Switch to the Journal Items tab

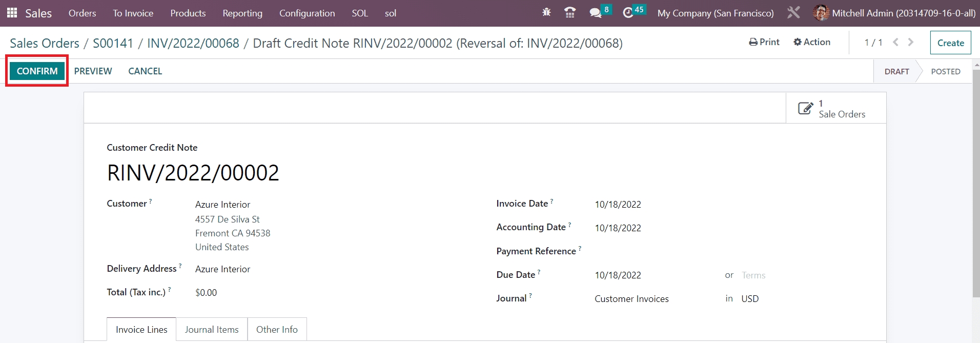pyautogui.click(x=212, y=329)
